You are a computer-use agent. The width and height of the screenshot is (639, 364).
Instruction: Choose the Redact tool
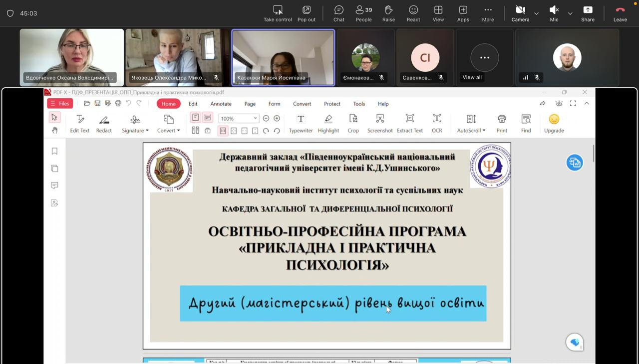click(x=104, y=124)
